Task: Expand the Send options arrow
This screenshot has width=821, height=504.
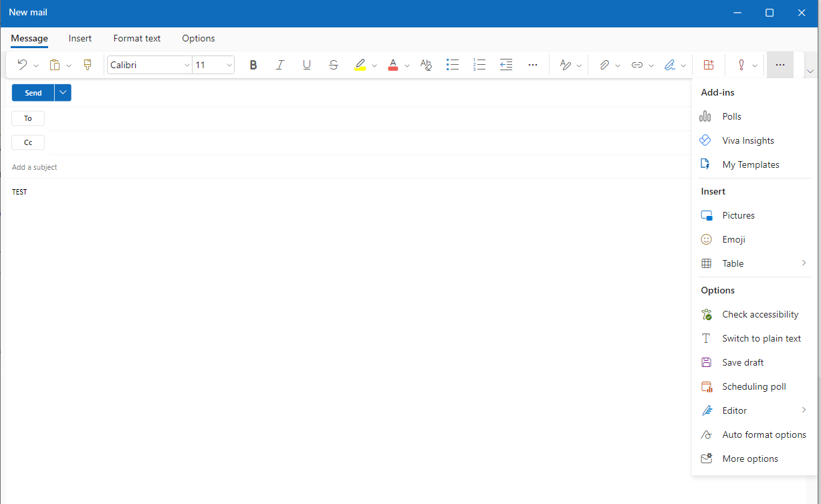Action: [63, 93]
